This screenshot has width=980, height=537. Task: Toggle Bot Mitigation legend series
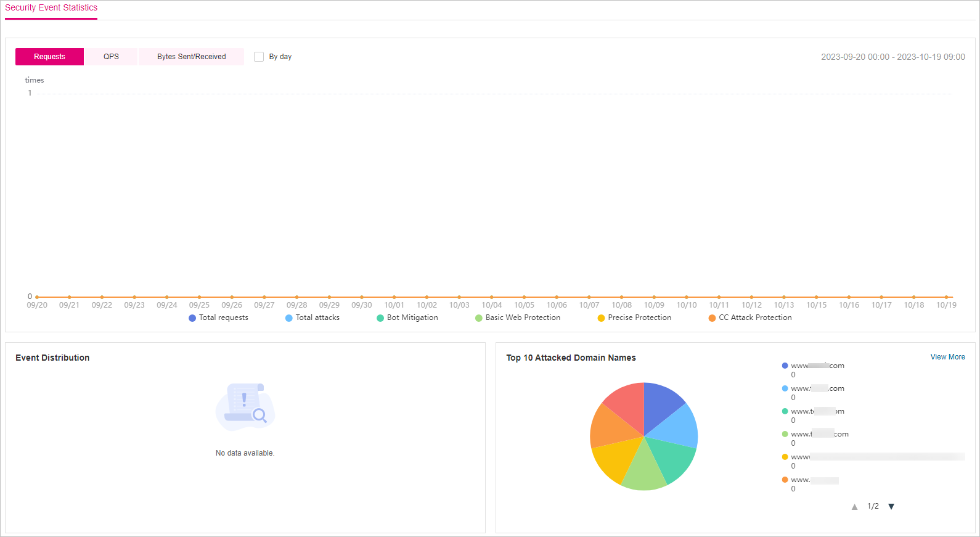(407, 318)
